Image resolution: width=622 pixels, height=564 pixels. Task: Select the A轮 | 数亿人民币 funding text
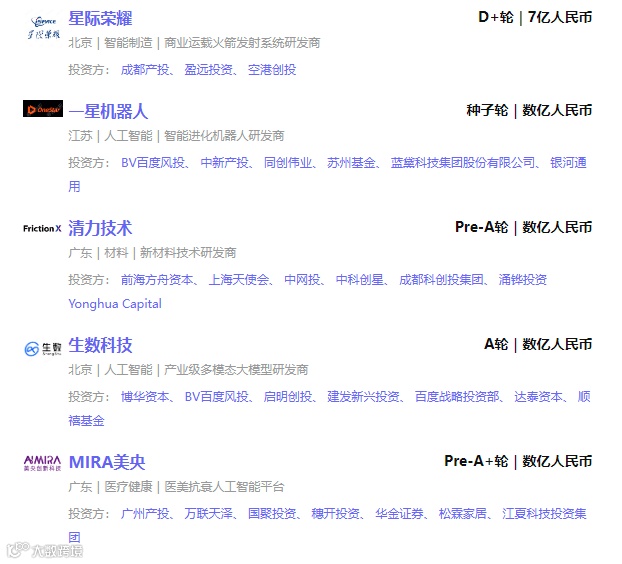click(x=538, y=344)
